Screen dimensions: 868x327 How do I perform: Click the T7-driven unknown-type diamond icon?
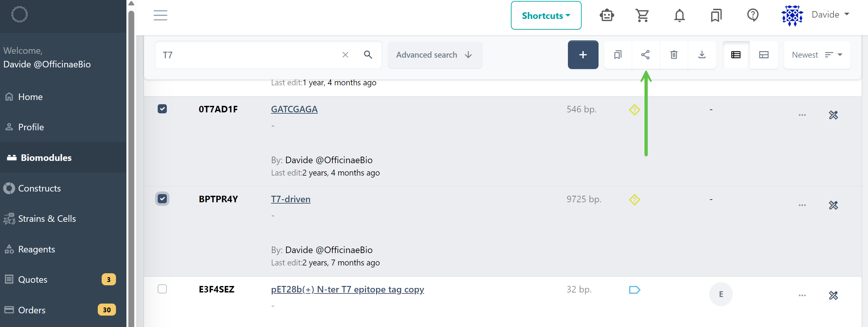pos(634,200)
